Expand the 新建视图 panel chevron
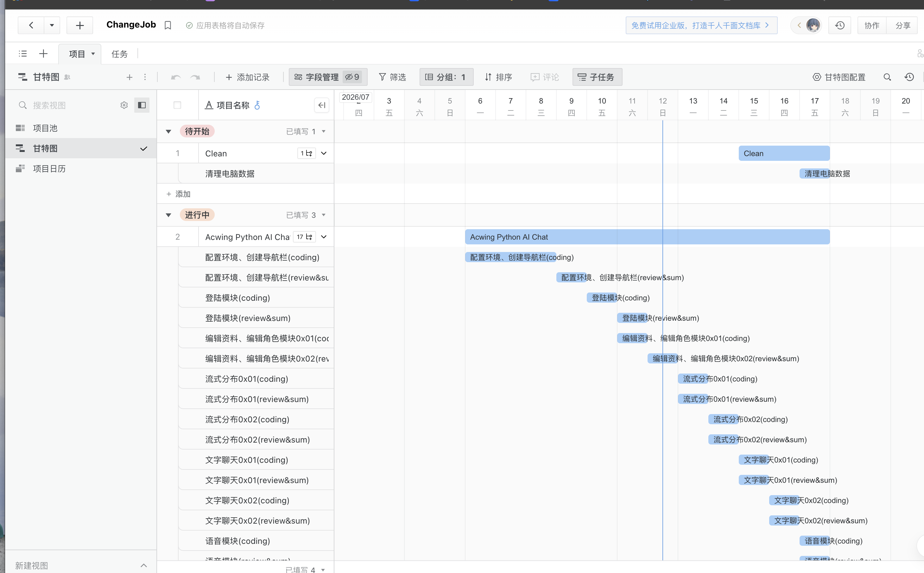Screen dimensions: 924x573 [x=143, y=565]
